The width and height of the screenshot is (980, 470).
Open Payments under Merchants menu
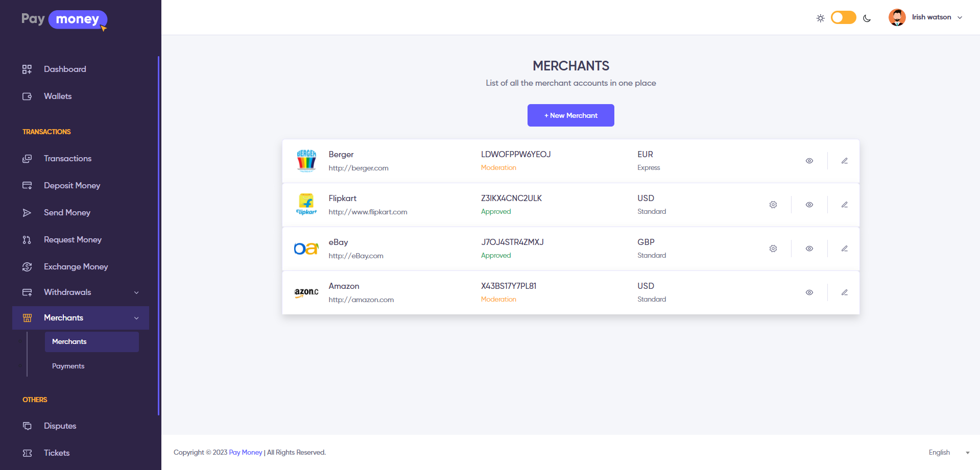(68, 366)
